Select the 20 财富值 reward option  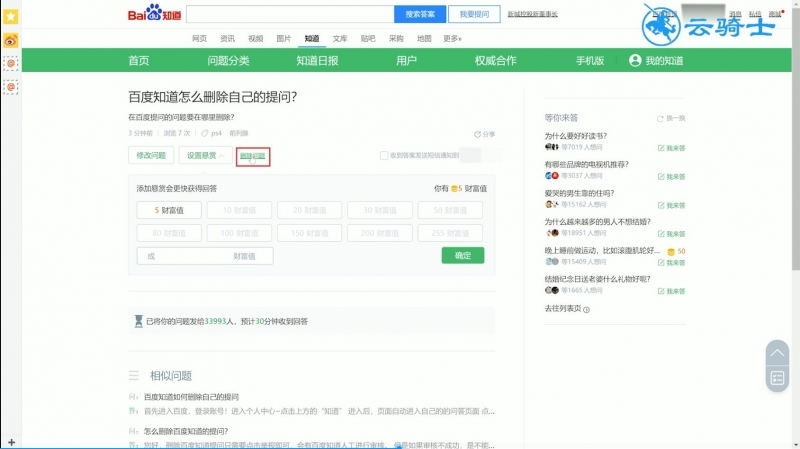click(309, 210)
